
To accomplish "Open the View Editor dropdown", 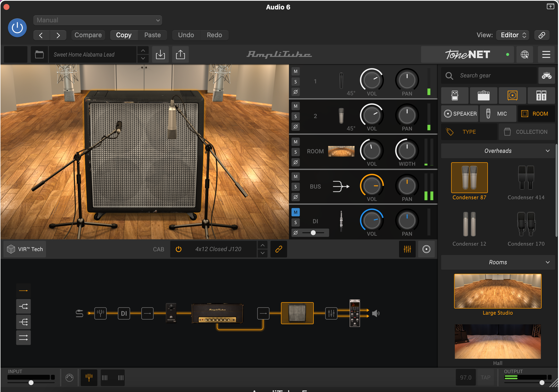I will pyautogui.click(x=512, y=35).
